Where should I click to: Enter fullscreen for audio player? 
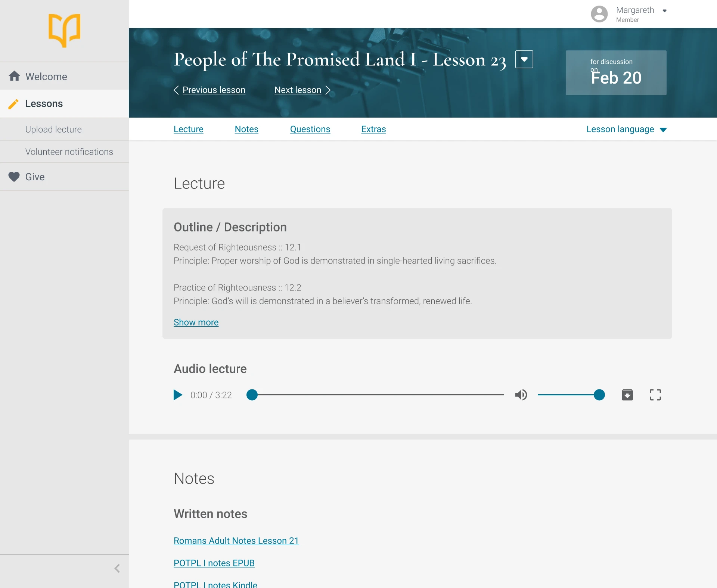point(655,395)
